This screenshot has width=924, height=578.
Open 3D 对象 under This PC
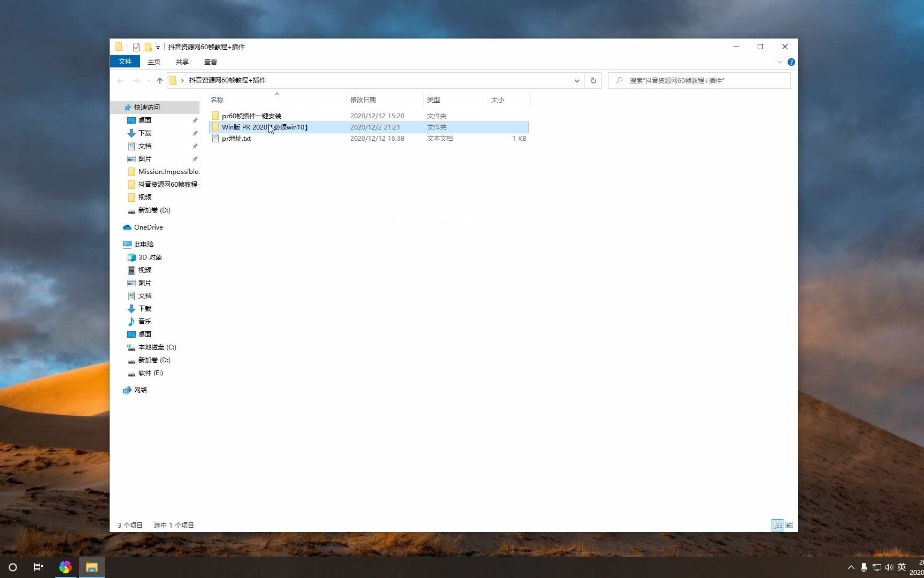(150, 257)
